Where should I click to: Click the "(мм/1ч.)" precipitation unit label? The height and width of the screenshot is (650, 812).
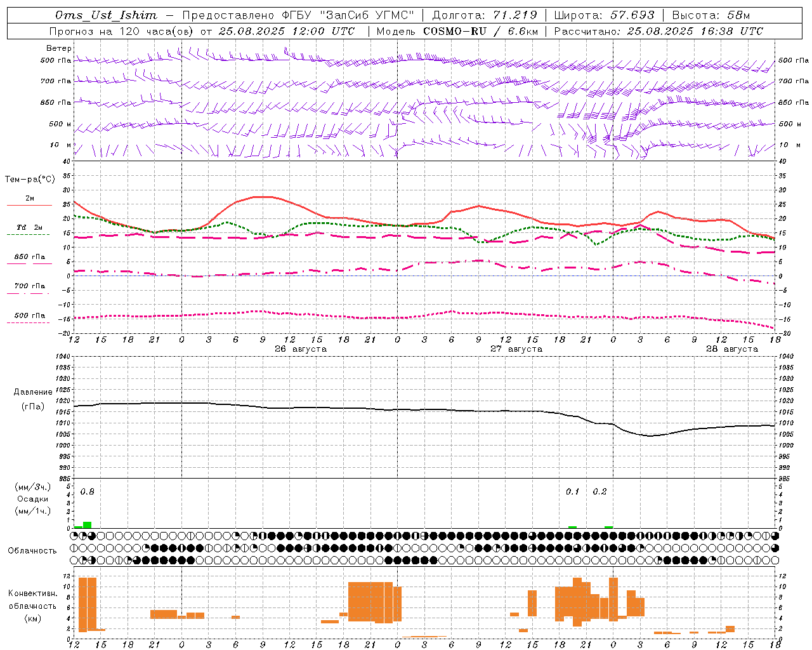click(x=33, y=511)
